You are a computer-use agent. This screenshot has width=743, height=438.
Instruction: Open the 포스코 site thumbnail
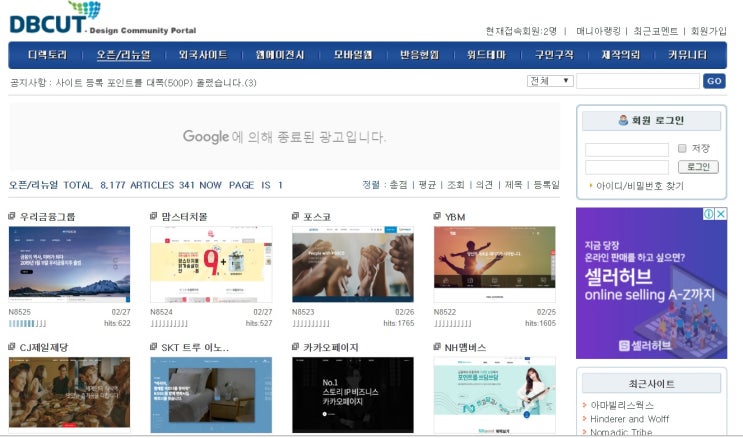coord(353,265)
